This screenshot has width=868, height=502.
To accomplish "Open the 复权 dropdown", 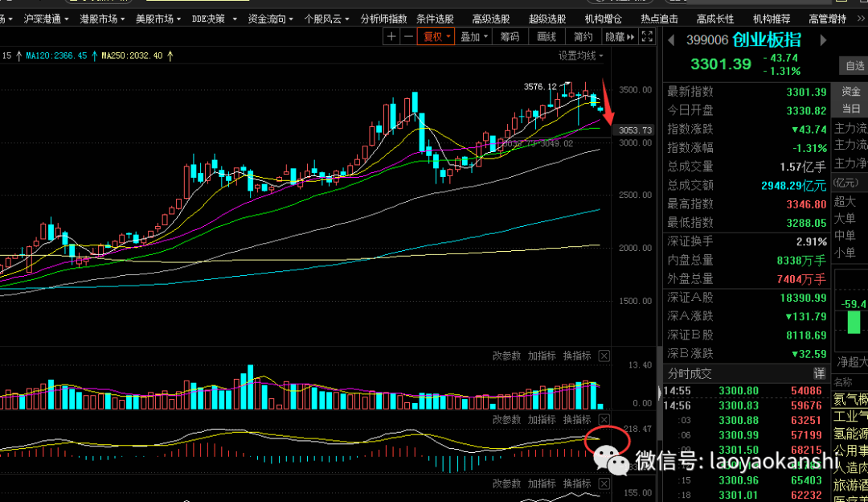I will coord(436,36).
